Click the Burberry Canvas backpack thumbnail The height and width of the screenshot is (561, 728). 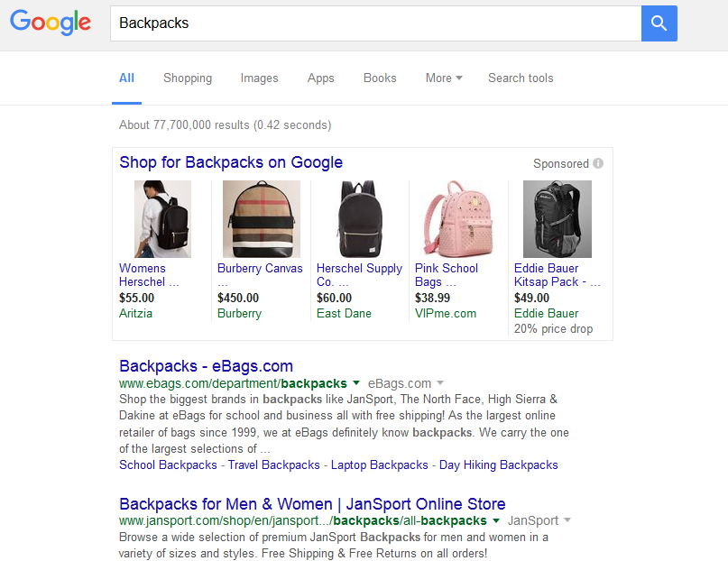[262, 219]
